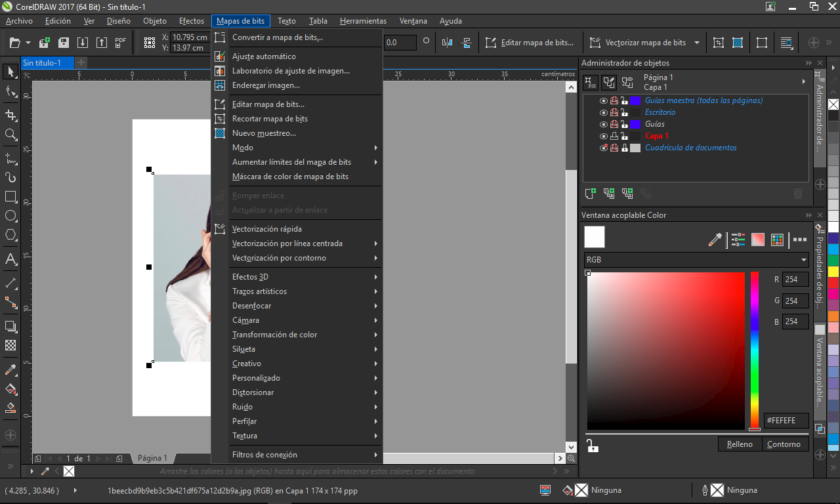This screenshot has width=840, height=504.
Task: Open the Efectos menu
Action: pos(192,21)
